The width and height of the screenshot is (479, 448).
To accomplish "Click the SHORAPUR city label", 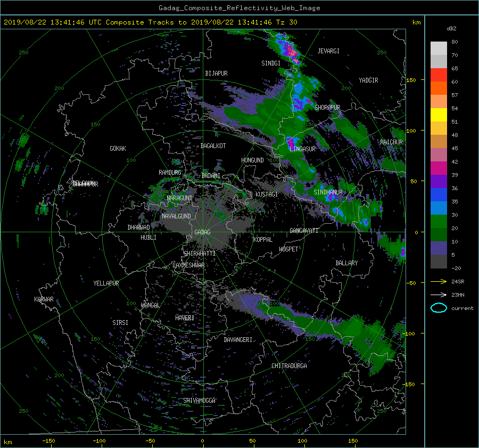I will 327,108.
